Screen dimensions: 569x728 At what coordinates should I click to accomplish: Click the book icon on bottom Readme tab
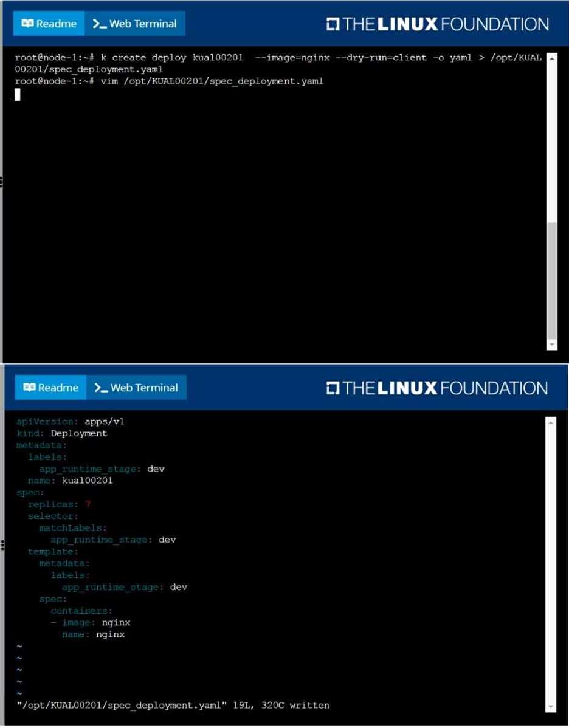[x=29, y=388]
